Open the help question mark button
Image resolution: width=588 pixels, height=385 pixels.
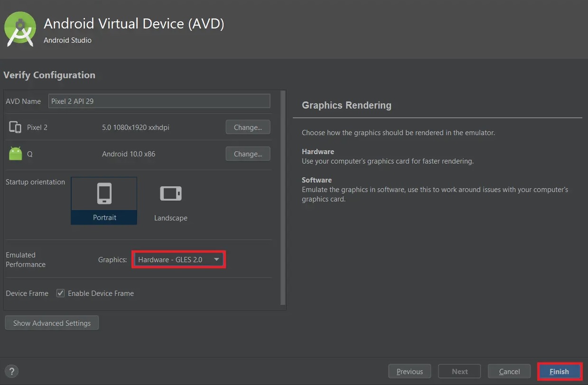coord(12,371)
